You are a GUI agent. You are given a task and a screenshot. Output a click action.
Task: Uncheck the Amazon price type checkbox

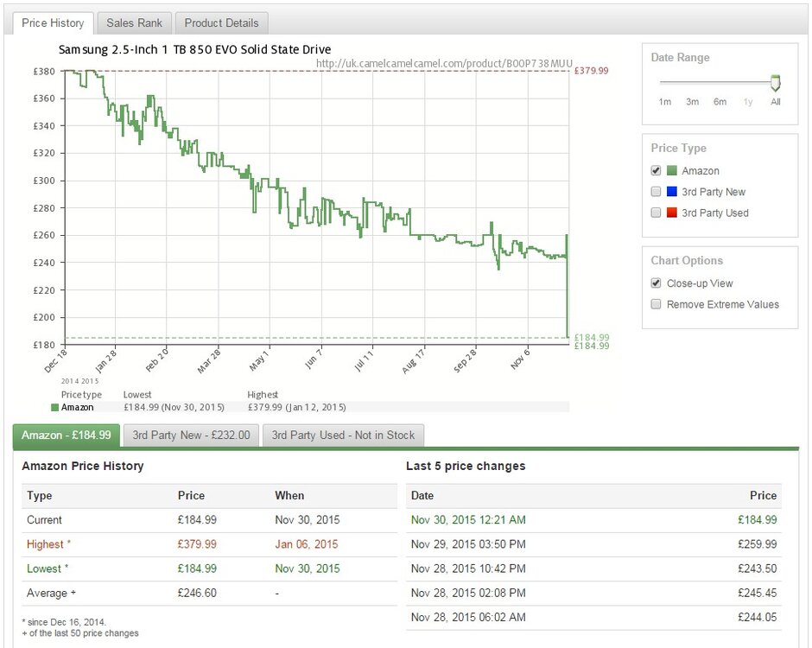(x=656, y=170)
